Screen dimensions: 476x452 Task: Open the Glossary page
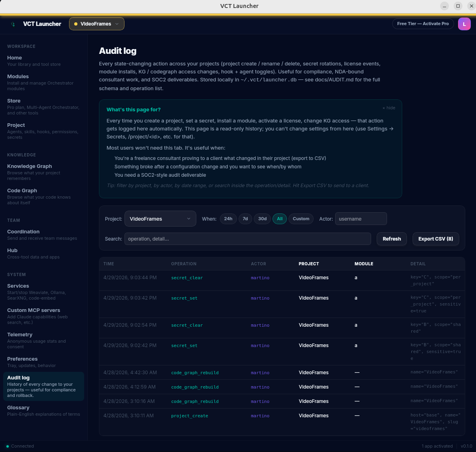coord(44,411)
